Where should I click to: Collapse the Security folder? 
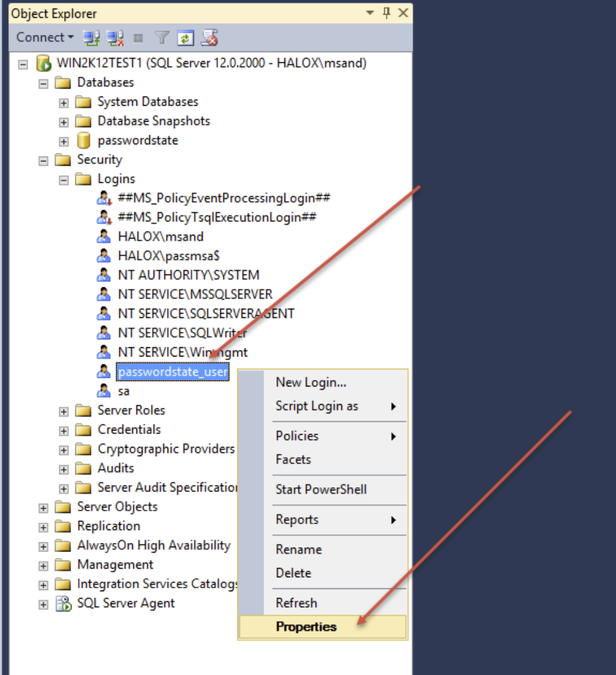click(43, 161)
